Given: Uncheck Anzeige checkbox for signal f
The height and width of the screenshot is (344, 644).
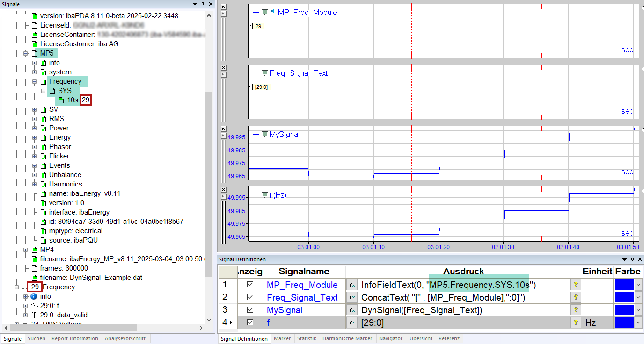Looking at the screenshot, I should [250, 322].
